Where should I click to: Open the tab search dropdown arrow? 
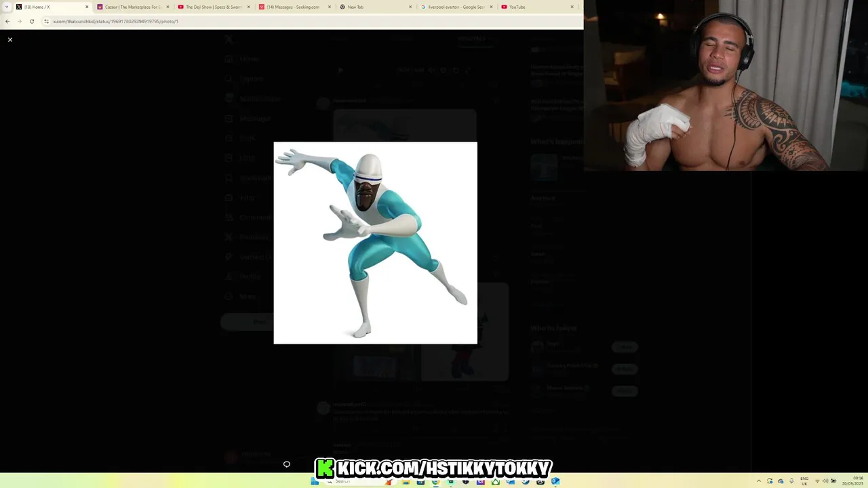coord(7,7)
